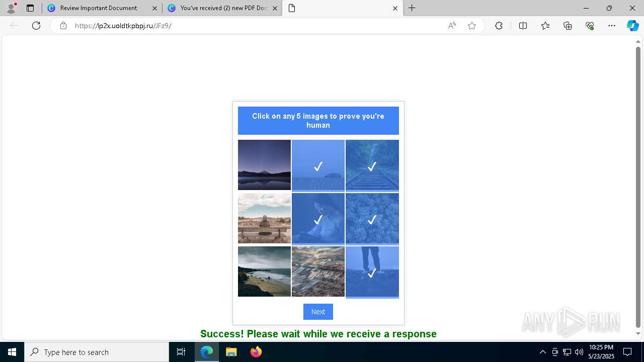Screen dimensions: 644x362
Task: Click the page vertical scrollbar
Action: (638, 188)
